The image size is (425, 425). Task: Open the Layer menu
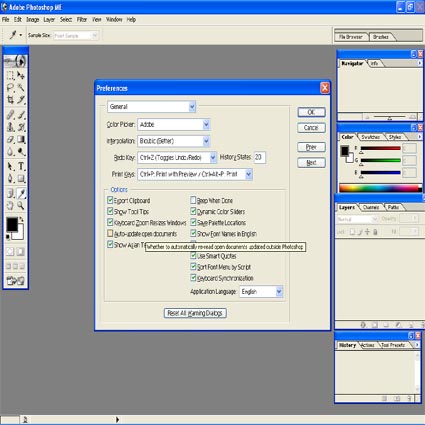pyautogui.click(x=49, y=20)
